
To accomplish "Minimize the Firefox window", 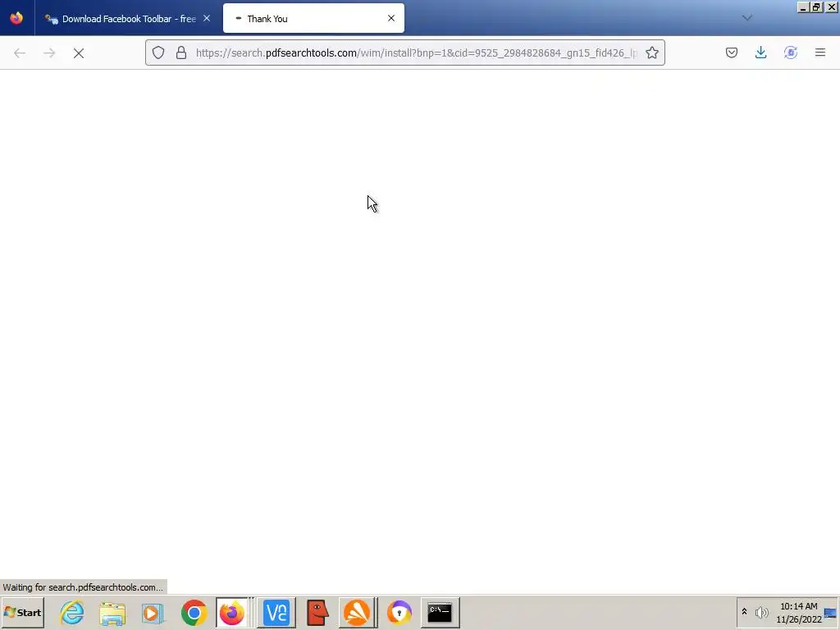I will (802, 7).
